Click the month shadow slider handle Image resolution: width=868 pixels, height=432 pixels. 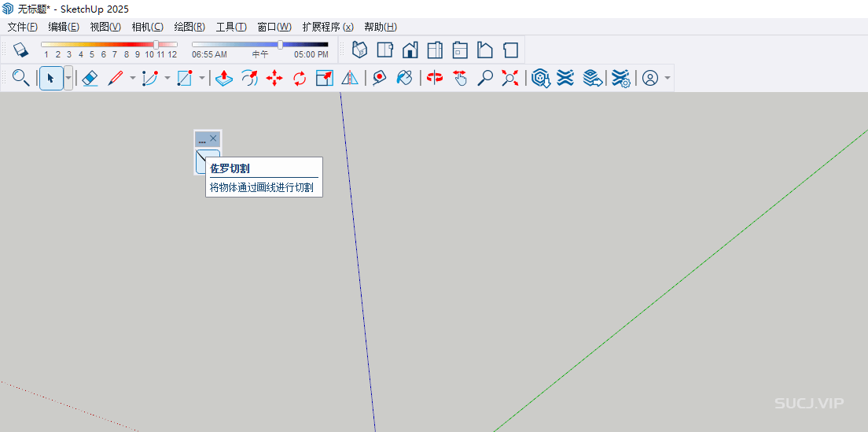coord(156,45)
